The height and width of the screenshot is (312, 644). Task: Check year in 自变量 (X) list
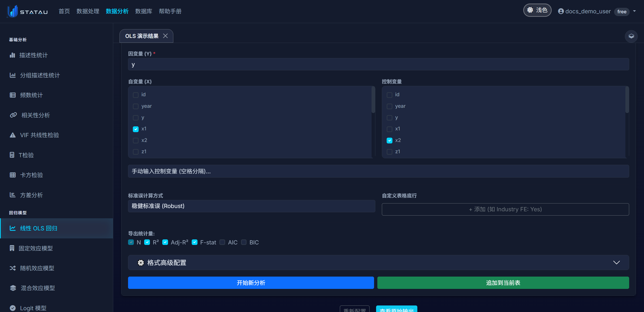(136, 106)
